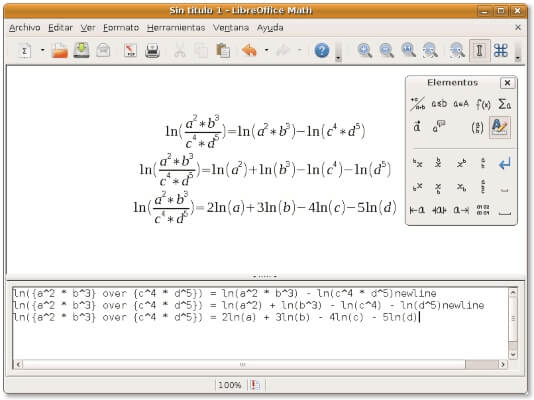Click the Export as PDF icon
534x400 pixels.
click(x=130, y=51)
